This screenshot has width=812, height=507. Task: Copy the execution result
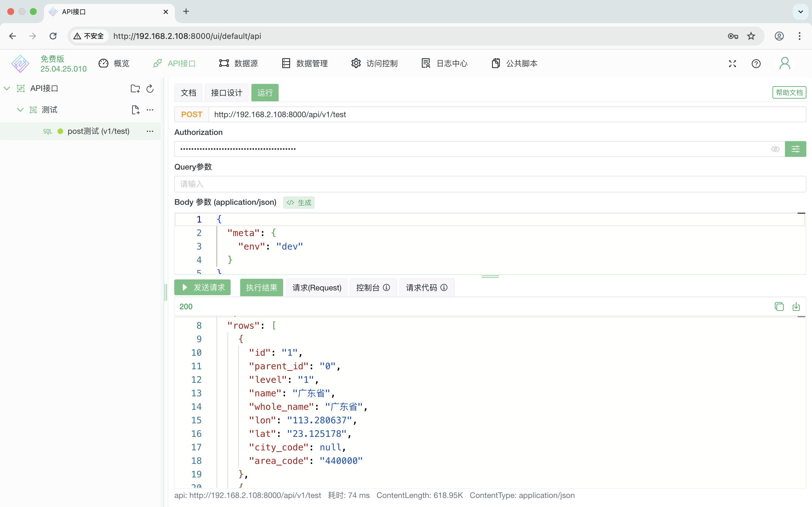point(779,306)
